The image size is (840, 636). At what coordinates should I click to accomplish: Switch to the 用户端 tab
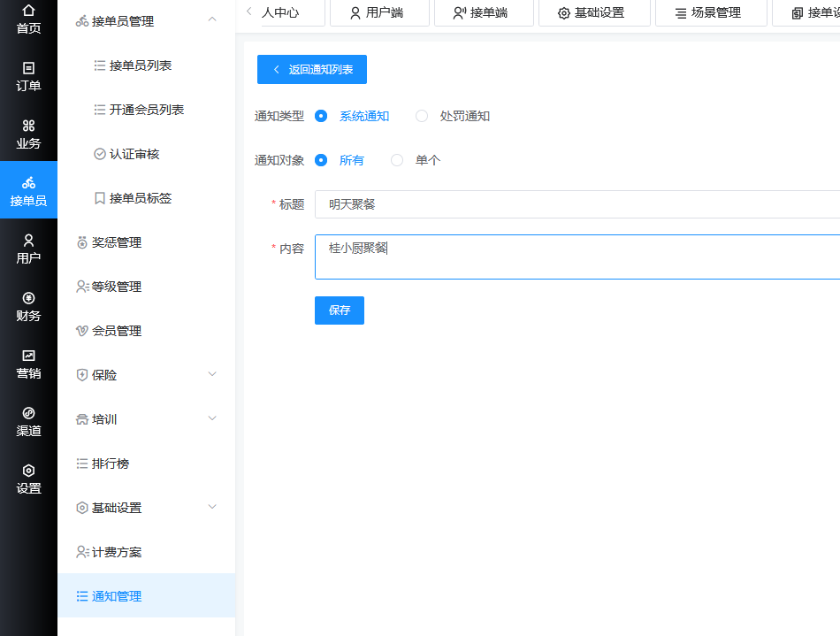click(x=379, y=13)
